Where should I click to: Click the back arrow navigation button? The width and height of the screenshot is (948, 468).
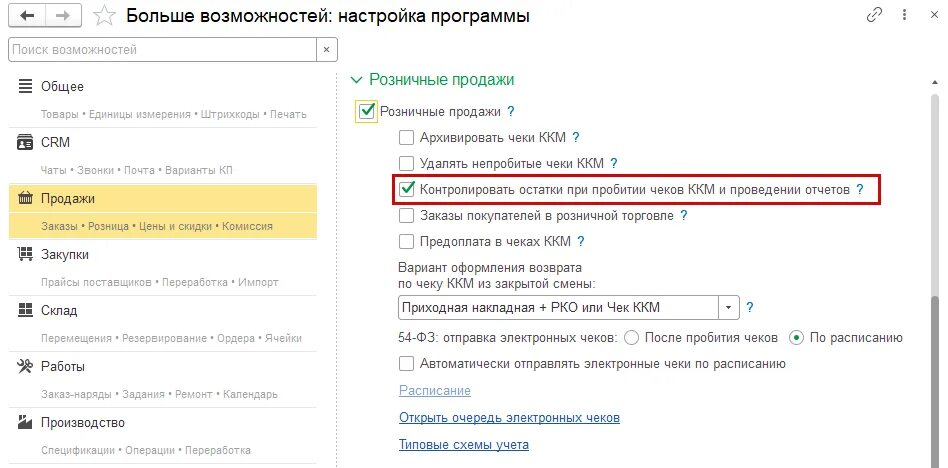[28, 16]
